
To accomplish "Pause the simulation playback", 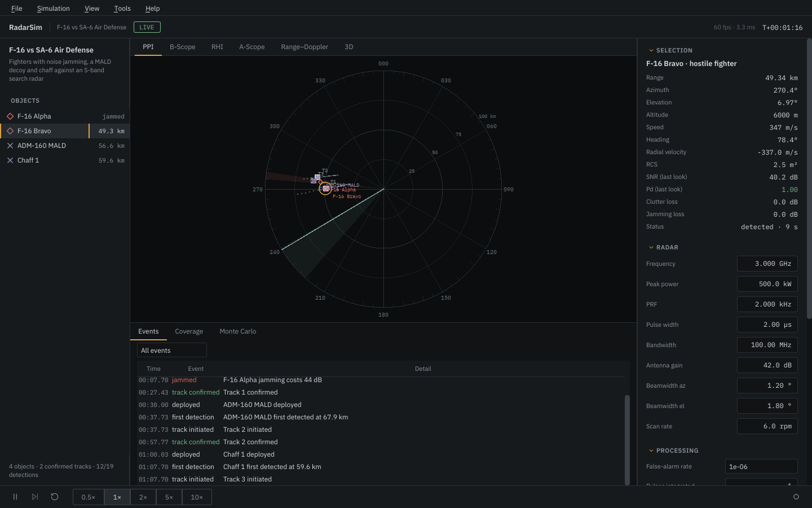I will 15,497.
